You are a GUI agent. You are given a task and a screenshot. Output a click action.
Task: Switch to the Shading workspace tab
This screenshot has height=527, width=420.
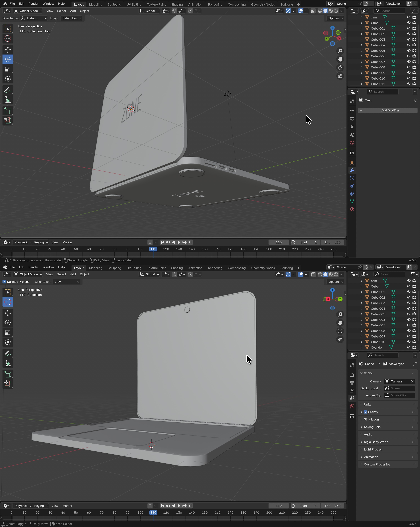click(x=177, y=4)
